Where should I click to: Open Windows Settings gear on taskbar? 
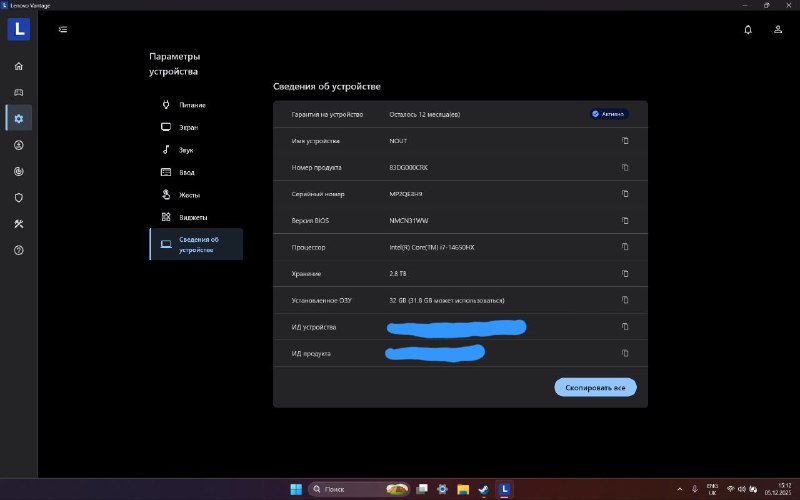tap(442, 489)
